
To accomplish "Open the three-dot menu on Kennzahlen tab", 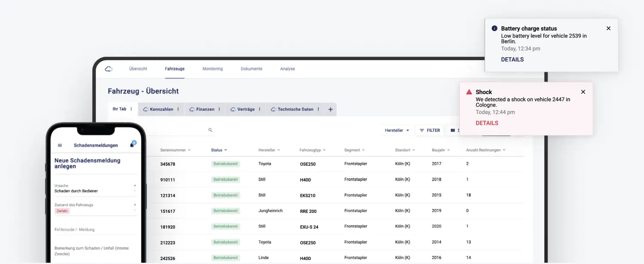I will click(178, 110).
